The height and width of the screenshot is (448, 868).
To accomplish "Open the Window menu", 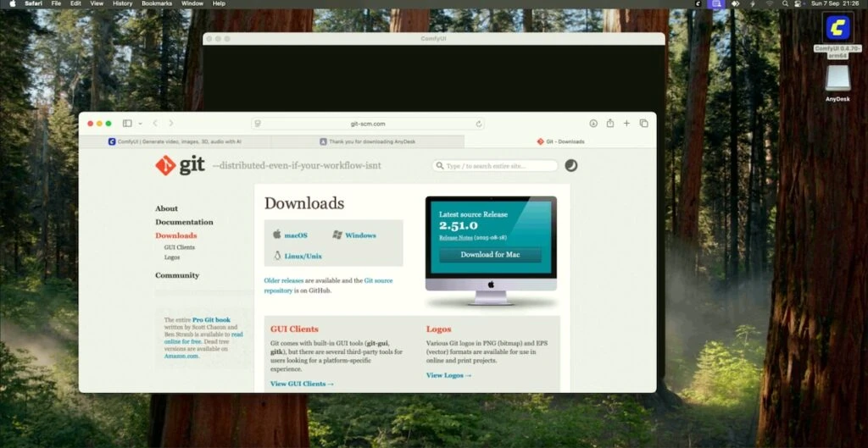I will point(192,3).
